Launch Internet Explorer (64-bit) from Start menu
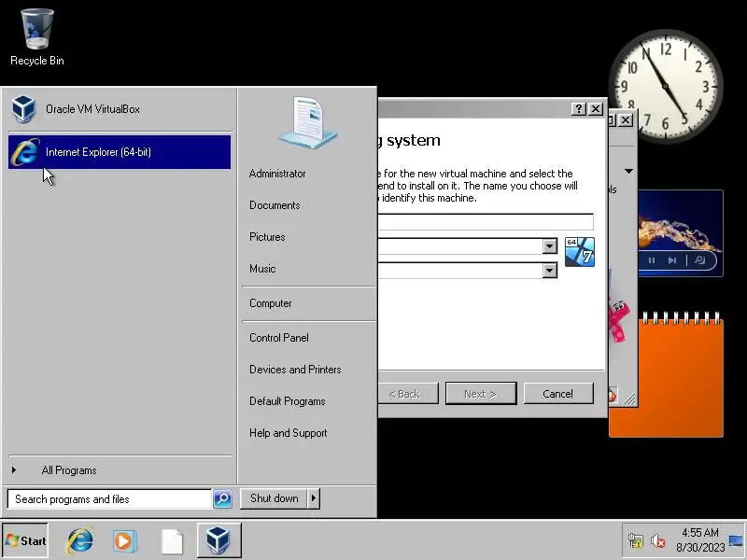This screenshot has width=747, height=560. (120, 152)
